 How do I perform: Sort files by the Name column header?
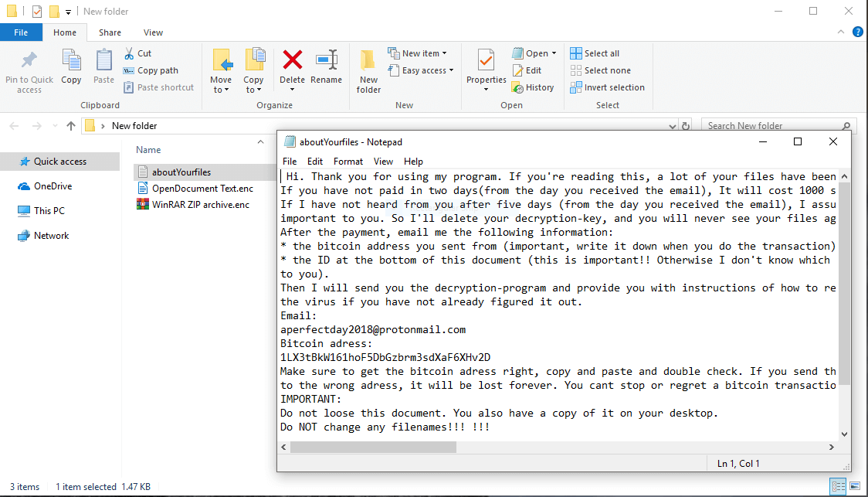(x=148, y=150)
